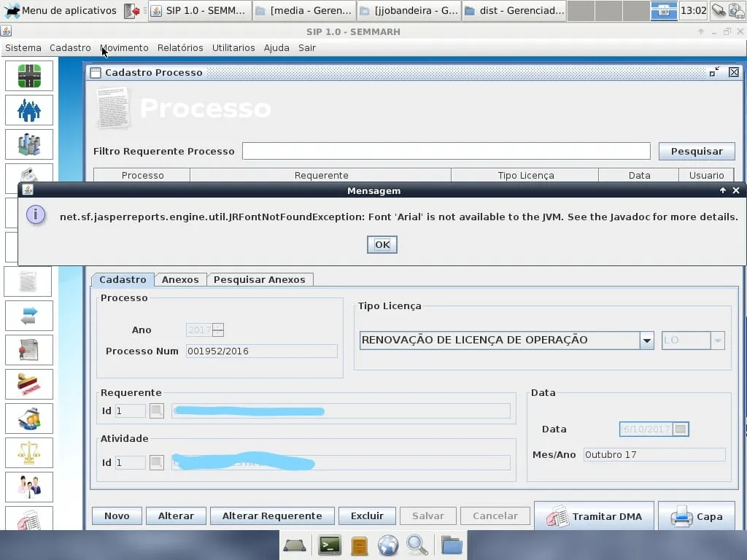The image size is (747, 560).
Task: Open the rubber stamp sidebar icon
Action: click(29, 384)
